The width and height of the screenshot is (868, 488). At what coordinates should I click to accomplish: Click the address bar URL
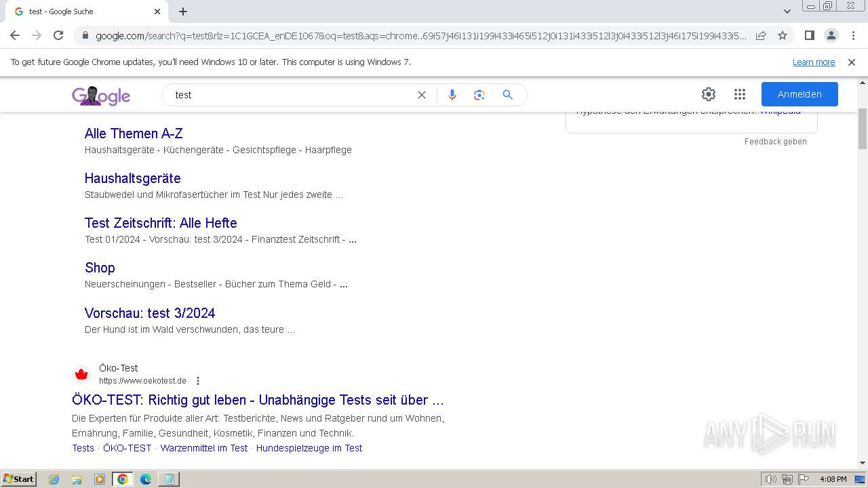[420, 36]
